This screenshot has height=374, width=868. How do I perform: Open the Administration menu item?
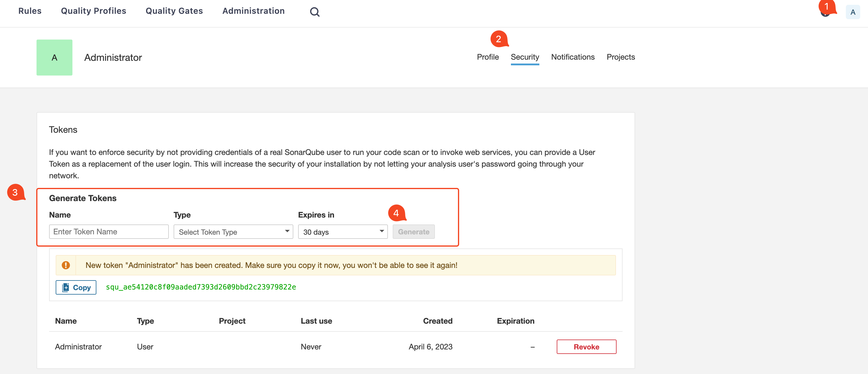[254, 11]
